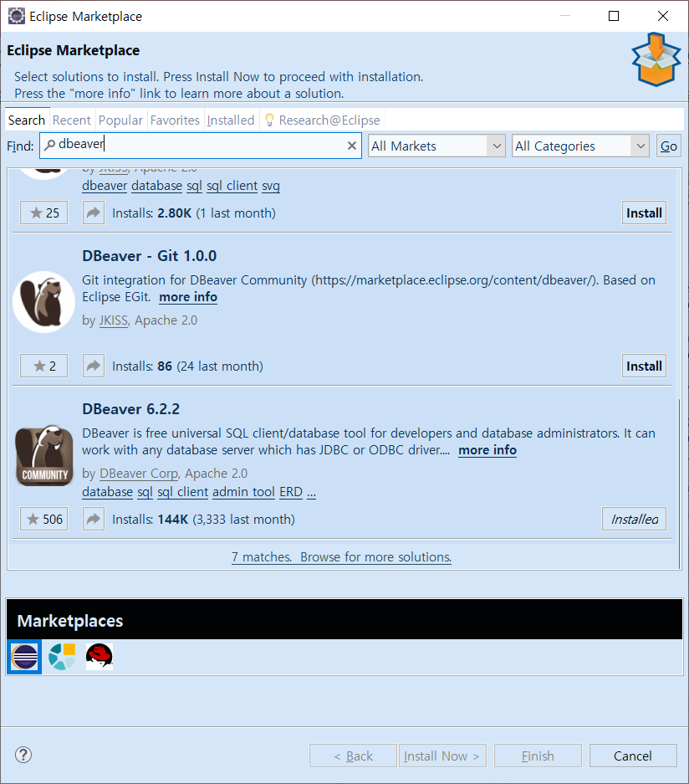Click the Finish button
Image resolution: width=689 pixels, height=784 pixels.
pyautogui.click(x=538, y=756)
